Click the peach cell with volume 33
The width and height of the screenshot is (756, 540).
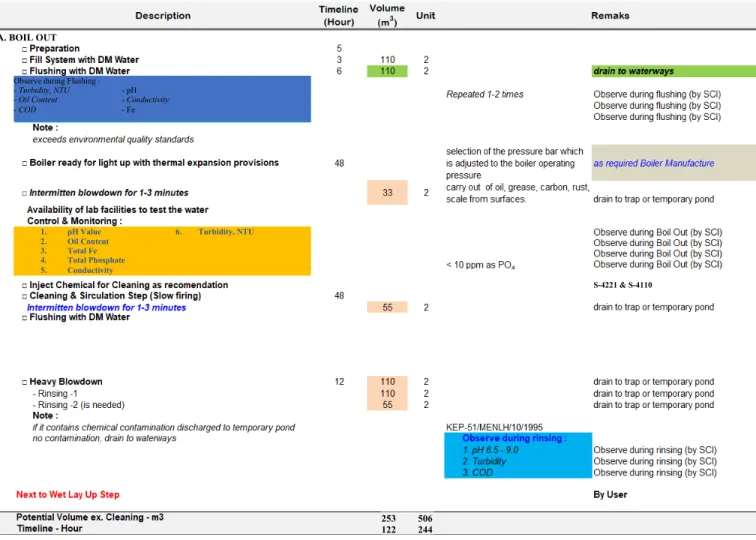point(387,192)
